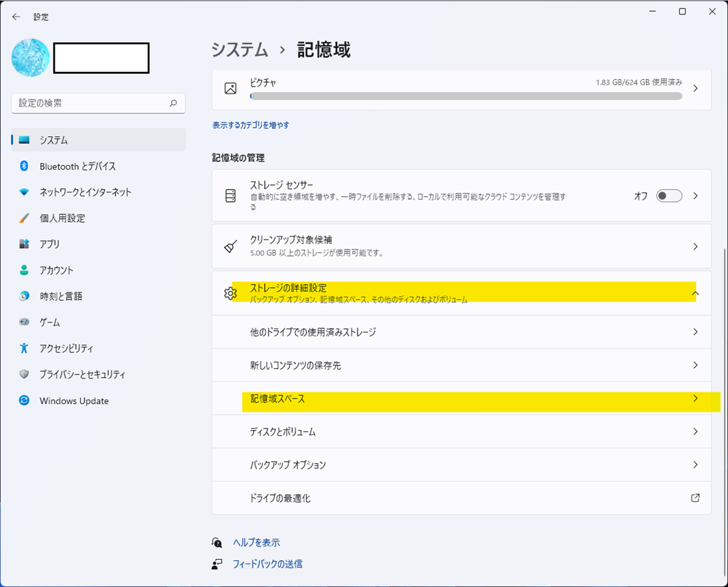
Task: Collapse the ストレージの詳細設定 section
Action: 696,293
